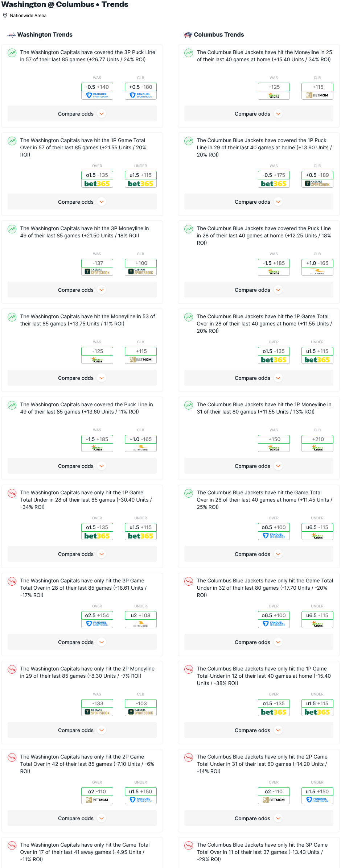Open Compare odds chevron for Capitals 3P Moneyline

(102, 290)
